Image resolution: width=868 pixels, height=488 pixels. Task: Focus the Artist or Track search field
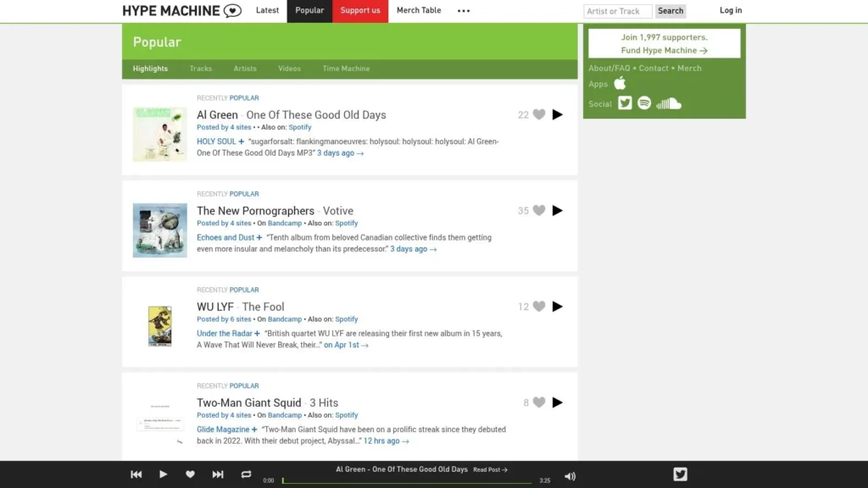pyautogui.click(x=618, y=11)
